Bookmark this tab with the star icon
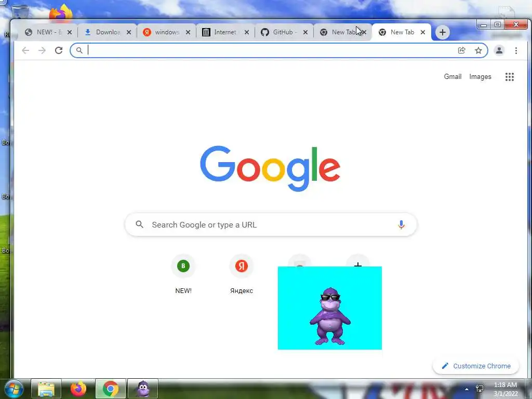Image resolution: width=532 pixels, height=399 pixels. (x=478, y=50)
